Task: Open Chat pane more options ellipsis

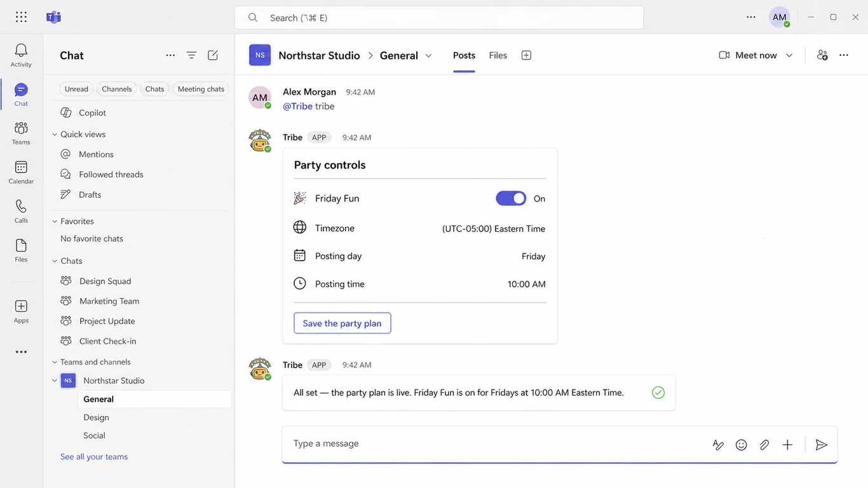Action: click(170, 55)
